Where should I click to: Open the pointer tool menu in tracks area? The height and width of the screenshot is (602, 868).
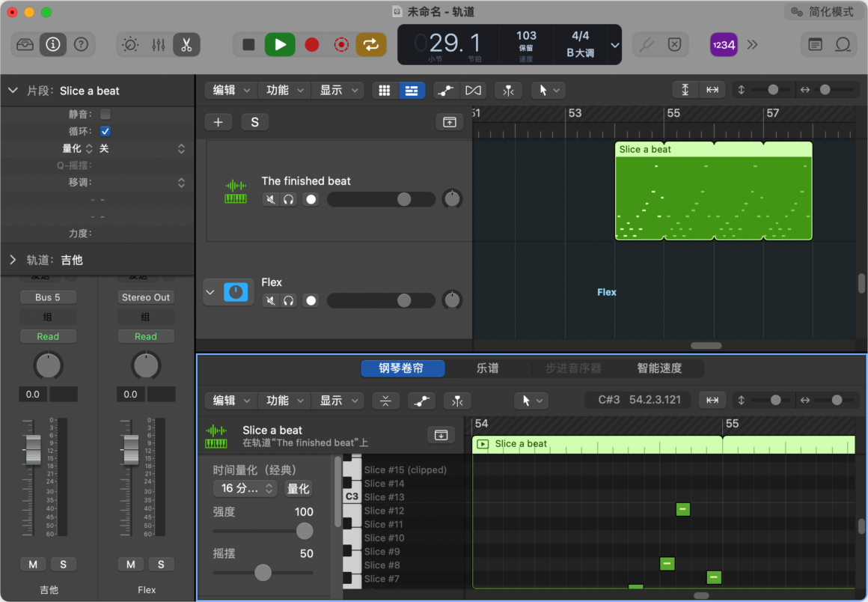(x=548, y=91)
